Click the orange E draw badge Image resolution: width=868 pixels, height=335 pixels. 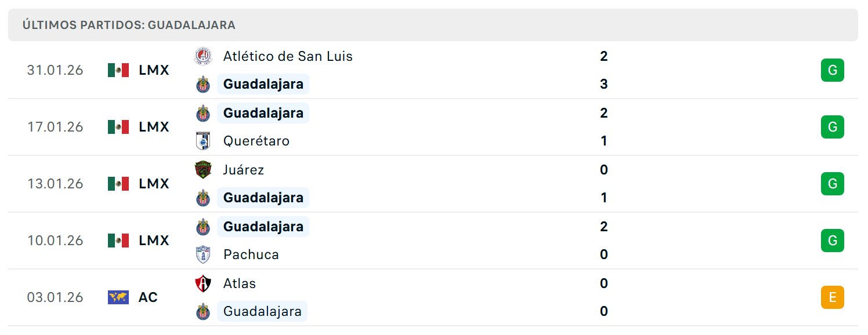tap(833, 297)
